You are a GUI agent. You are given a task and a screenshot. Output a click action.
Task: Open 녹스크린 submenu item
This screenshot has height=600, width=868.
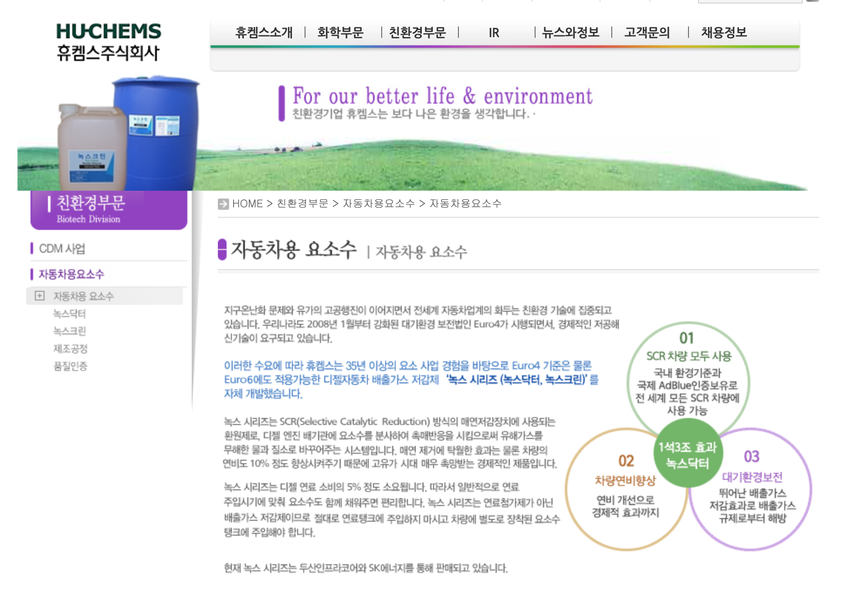69,331
